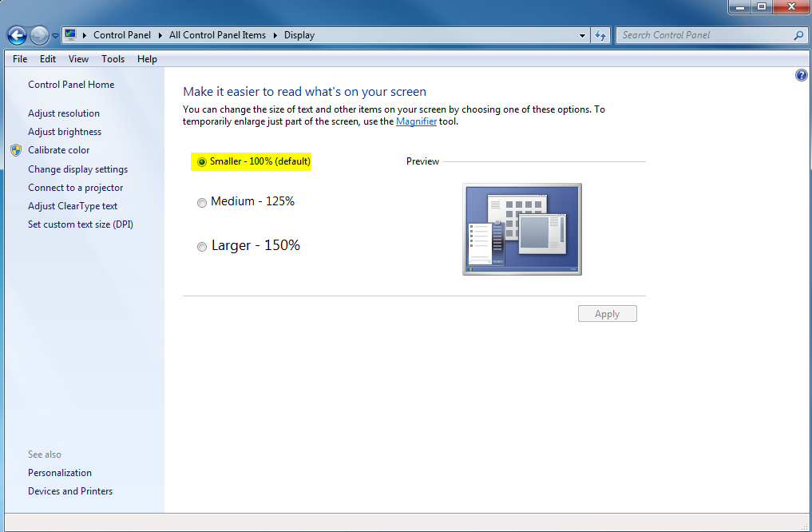This screenshot has height=532, width=812.
Task: Click the Refresh button in address bar
Action: tap(600, 35)
